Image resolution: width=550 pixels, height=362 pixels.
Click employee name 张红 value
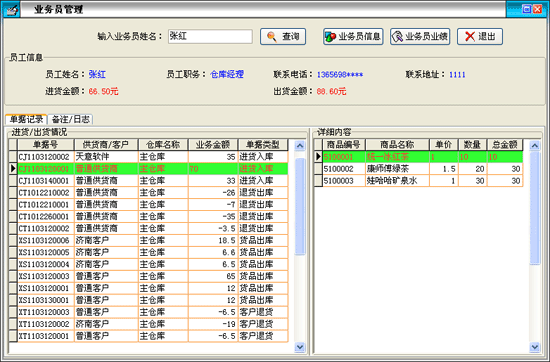[97, 74]
